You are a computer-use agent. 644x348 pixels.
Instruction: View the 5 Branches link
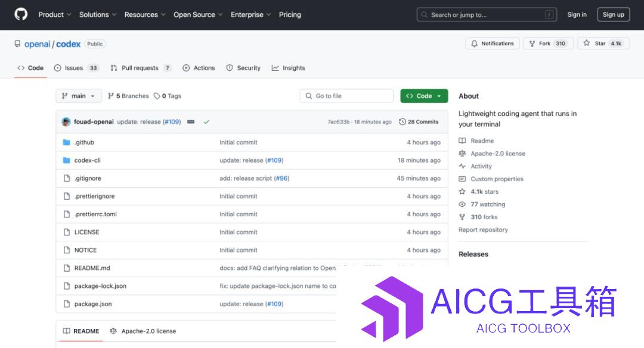[x=128, y=96]
